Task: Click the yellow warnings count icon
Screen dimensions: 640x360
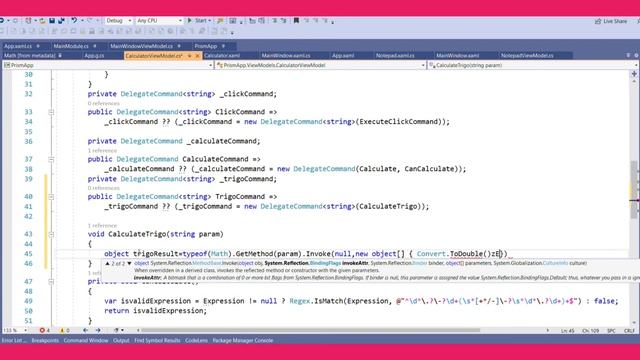Action: coord(62,330)
